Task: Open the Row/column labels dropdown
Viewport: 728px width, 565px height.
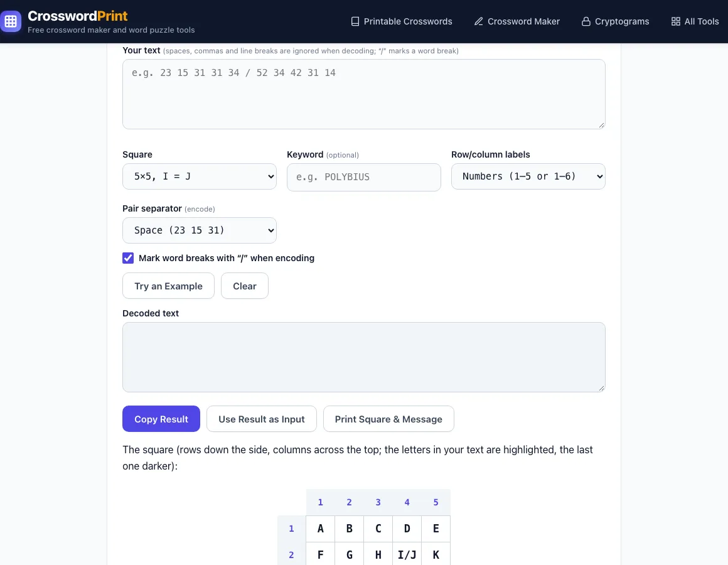Action: tap(528, 176)
